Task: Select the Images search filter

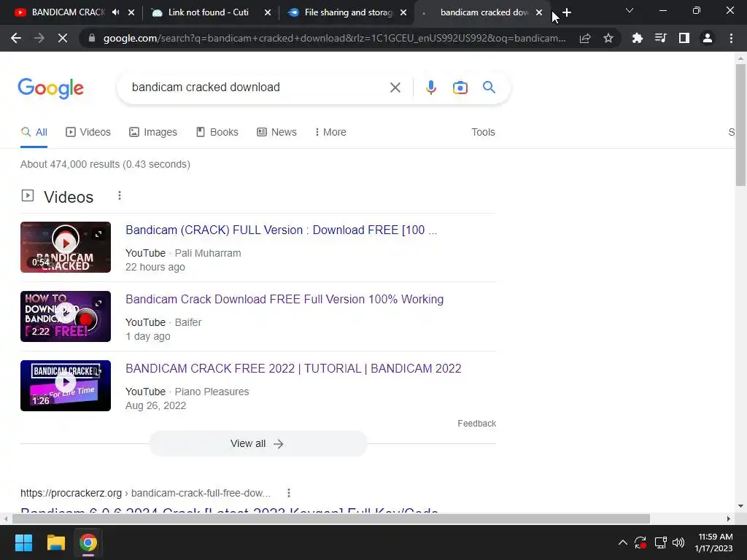Action: pos(153,132)
